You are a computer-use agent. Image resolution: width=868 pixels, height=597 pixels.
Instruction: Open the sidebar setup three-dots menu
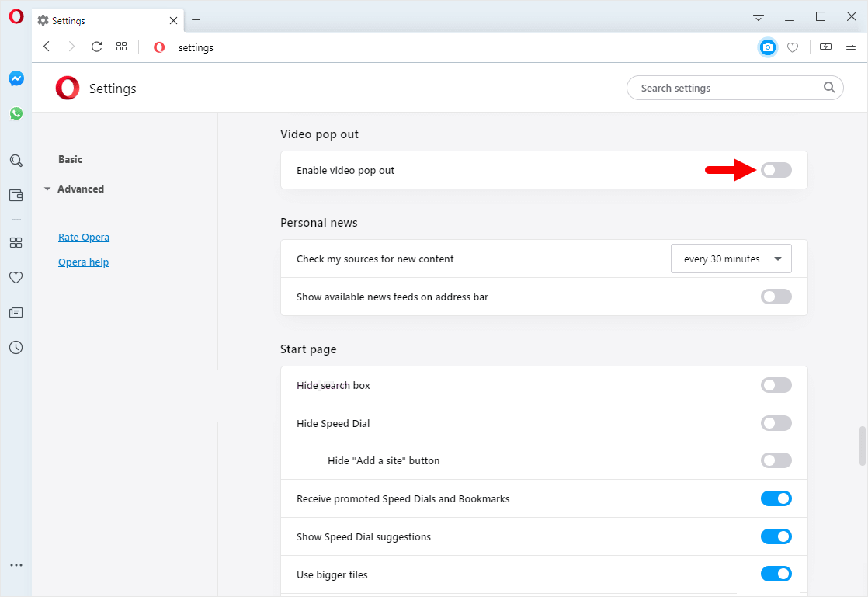click(x=16, y=565)
